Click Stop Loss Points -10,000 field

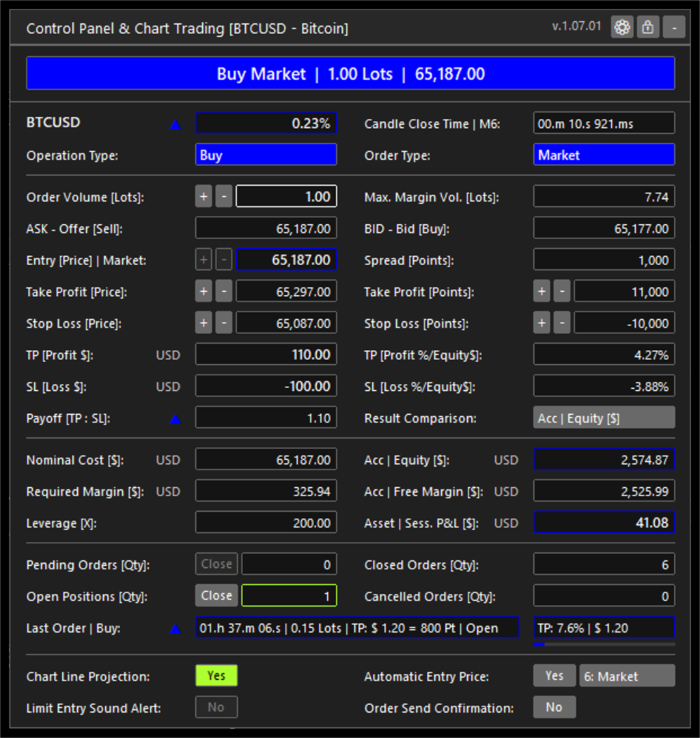pyautogui.click(x=624, y=323)
